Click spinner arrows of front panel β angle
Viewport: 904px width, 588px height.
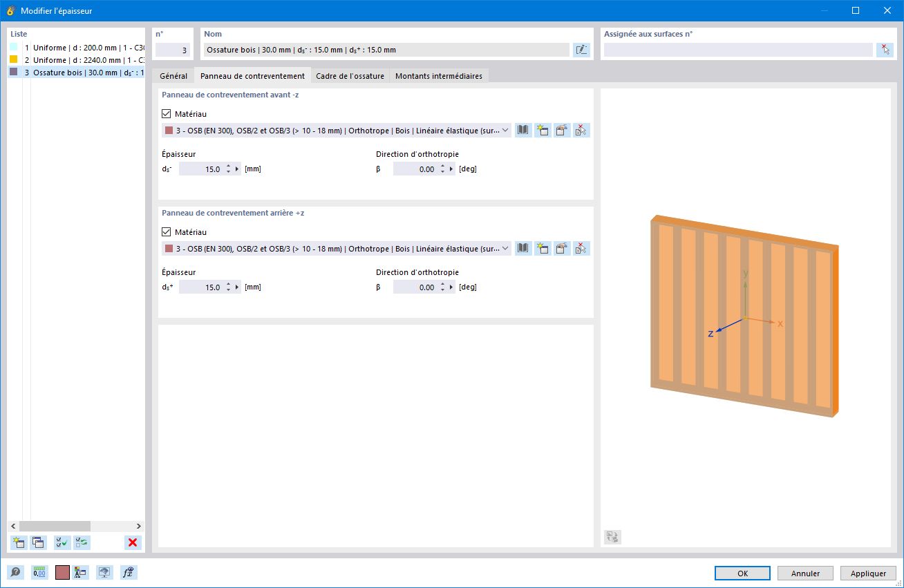[442, 169]
